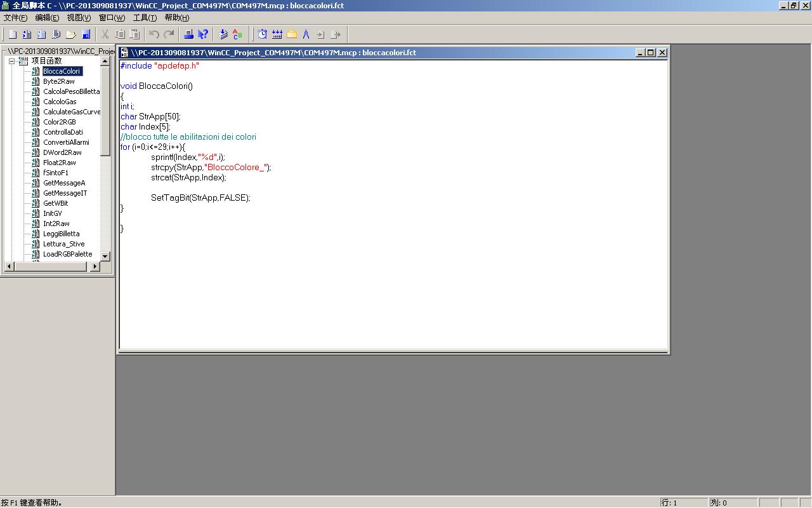
Task: Compile the script with the down-arrow icon
Action: [x=223, y=34]
